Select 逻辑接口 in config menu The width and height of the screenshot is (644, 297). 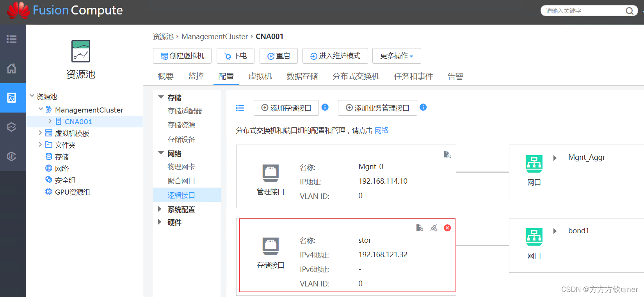point(187,195)
